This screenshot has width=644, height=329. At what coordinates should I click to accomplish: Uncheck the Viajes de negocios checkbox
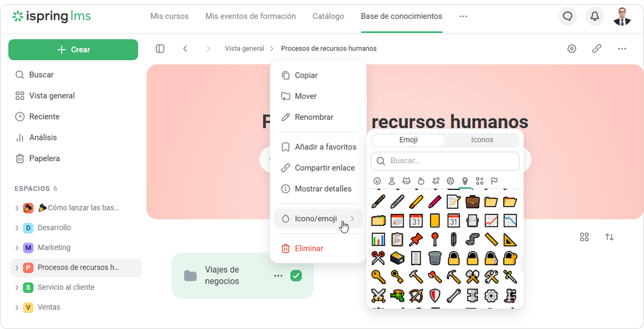[x=296, y=276]
